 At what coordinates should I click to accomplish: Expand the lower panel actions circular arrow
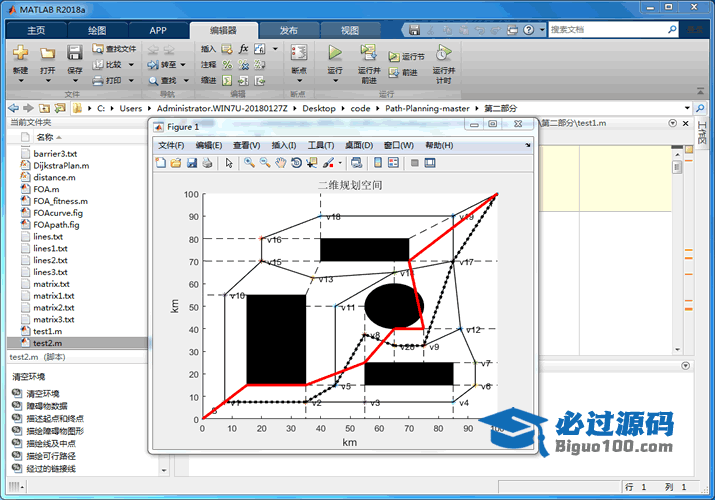pyautogui.click(x=685, y=366)
